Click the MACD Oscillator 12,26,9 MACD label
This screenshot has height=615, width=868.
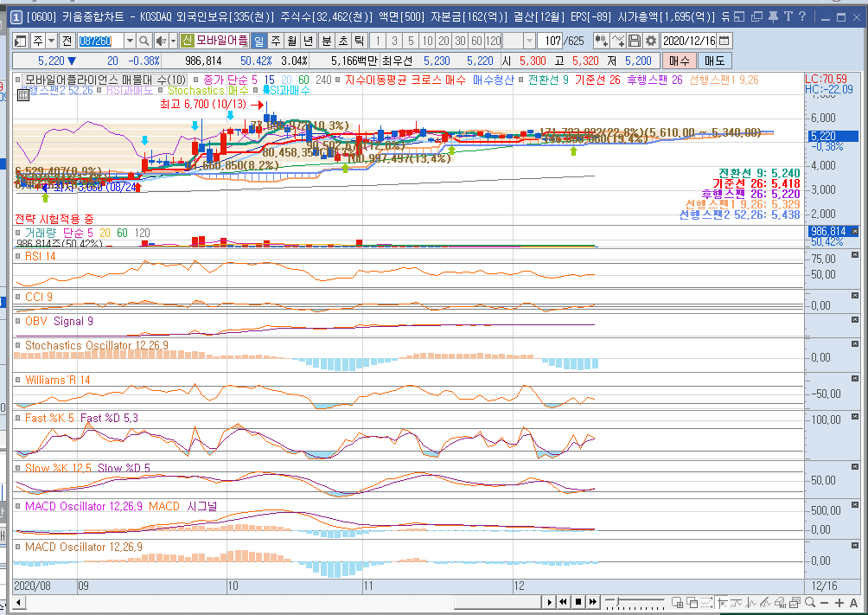click(102, 506)
